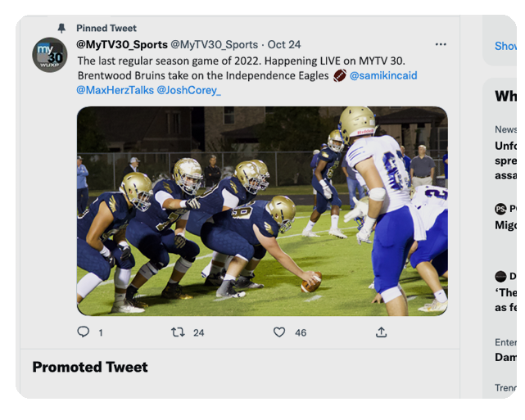Click the reply speech bubble icon

point(83,332)
